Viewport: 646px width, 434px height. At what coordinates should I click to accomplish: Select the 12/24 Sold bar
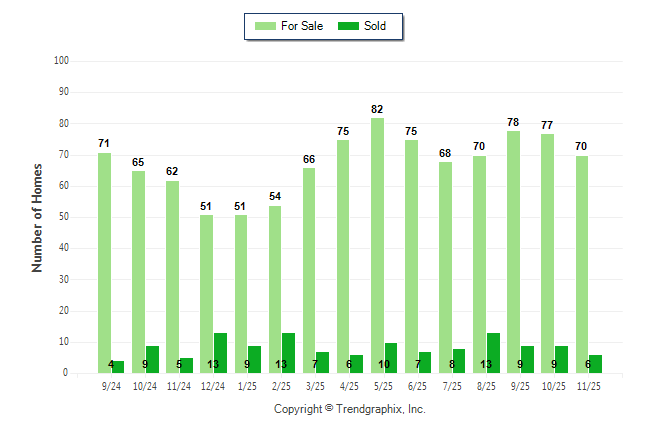(x=220, y=353)
